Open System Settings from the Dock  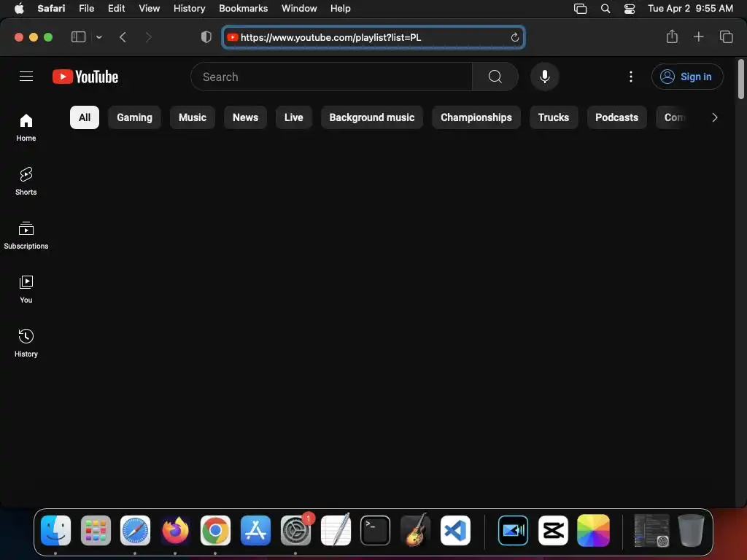(x=295, y=530)
